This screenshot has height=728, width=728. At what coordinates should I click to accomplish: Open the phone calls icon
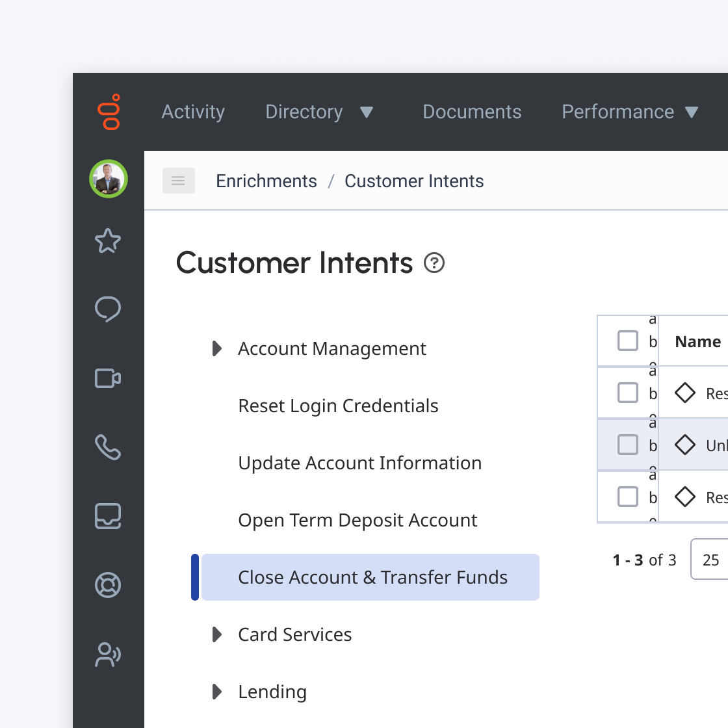[x=108, y=447]
